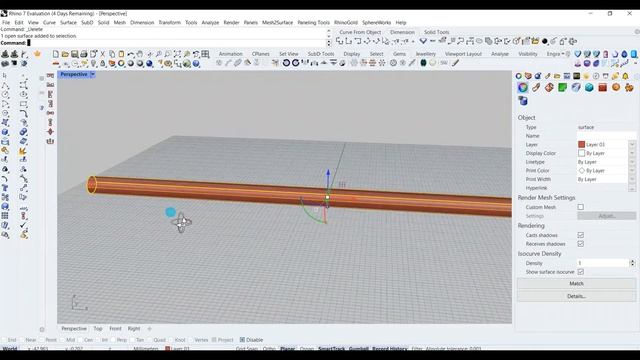Click the Details... button

click(576, 296)
